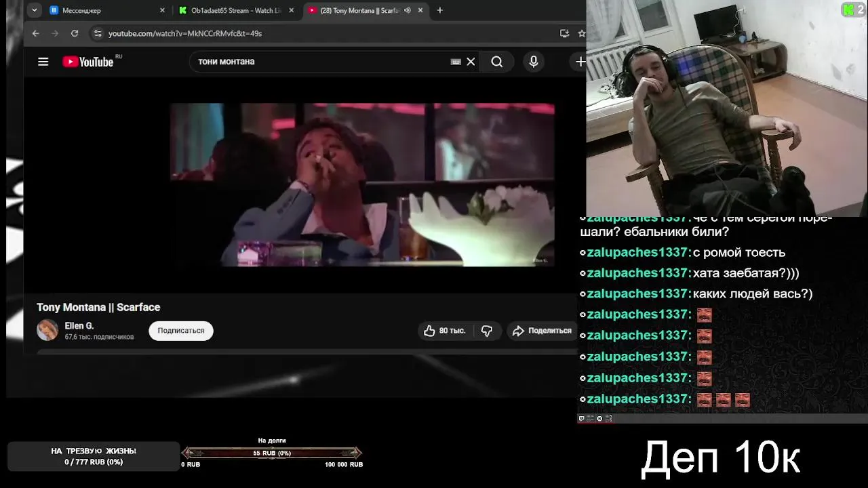Viewport: 868px width, 488px height.
Task: Select the video title Tony Montana || Scarface
Action: tap(98, 307)
